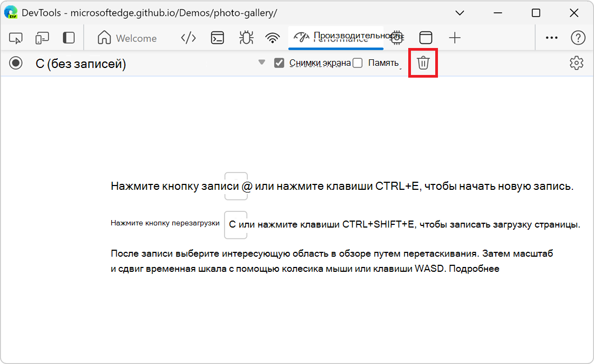Open more tools with the plus button
594x364 pixels.
click(x=455, y=38)
